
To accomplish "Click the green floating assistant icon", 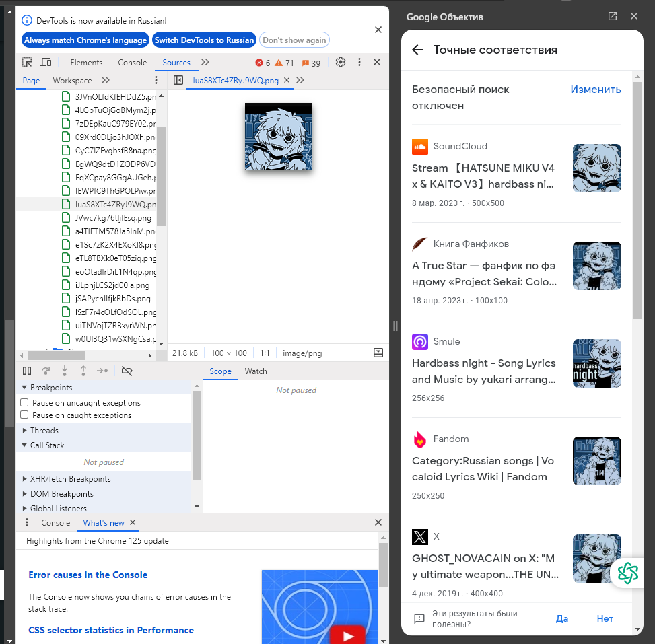I will point(628,573).
